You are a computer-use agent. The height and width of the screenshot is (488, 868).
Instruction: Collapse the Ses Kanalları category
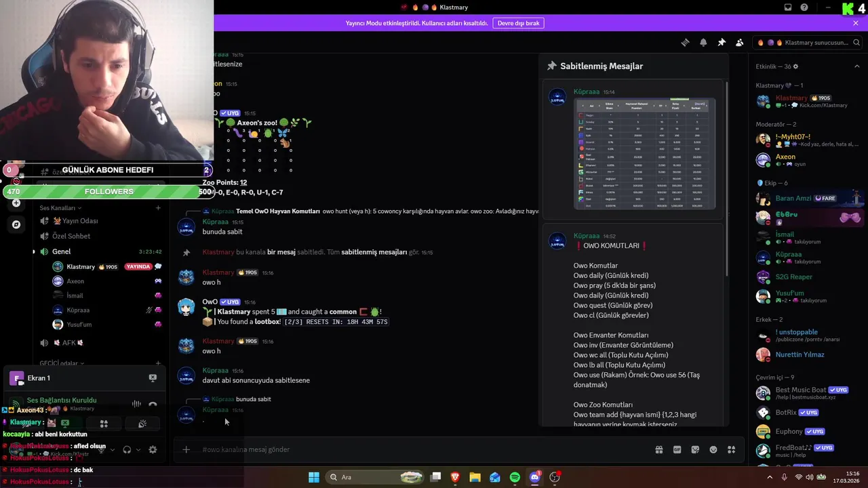(x=60, y=208)
